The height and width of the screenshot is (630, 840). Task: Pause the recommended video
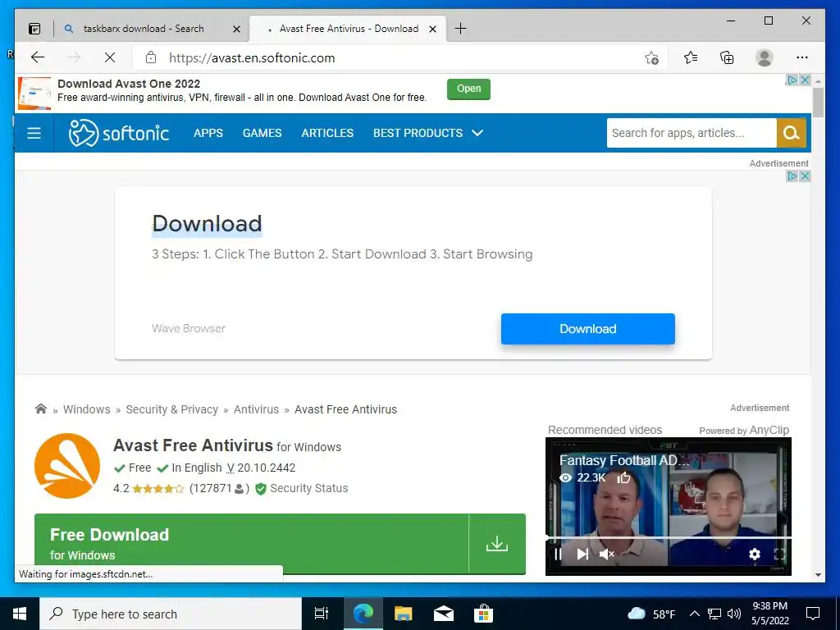tap(558, 555)
